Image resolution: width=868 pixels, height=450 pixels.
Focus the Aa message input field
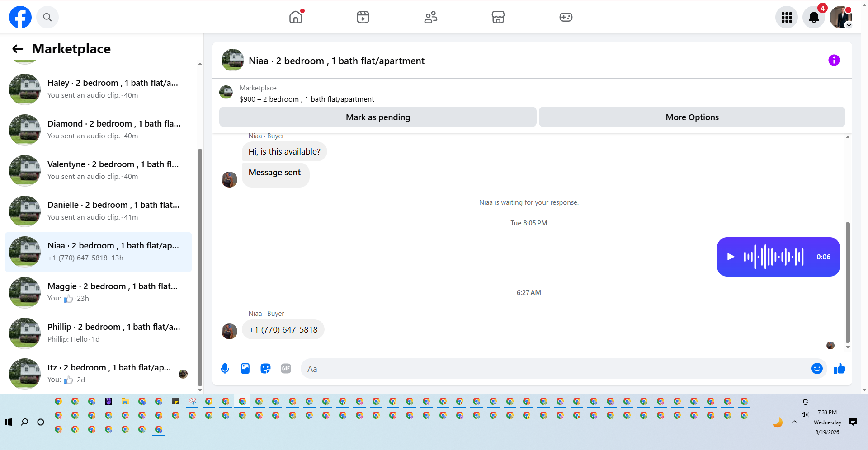coord(556,369)
